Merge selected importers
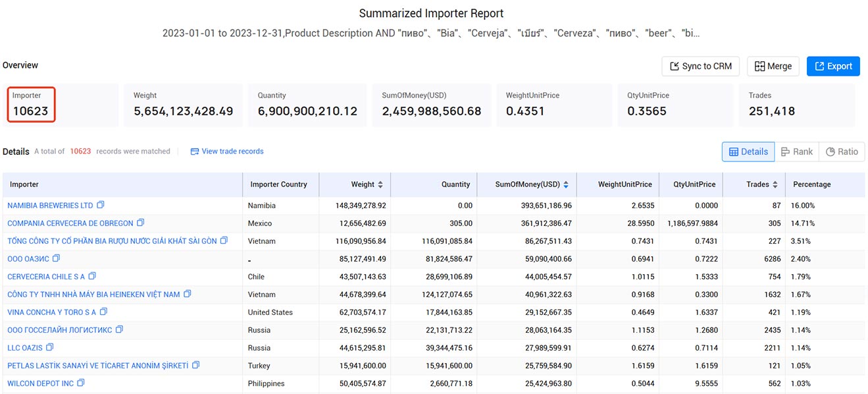This screenshot has width=868, height=394. (773, 66)
